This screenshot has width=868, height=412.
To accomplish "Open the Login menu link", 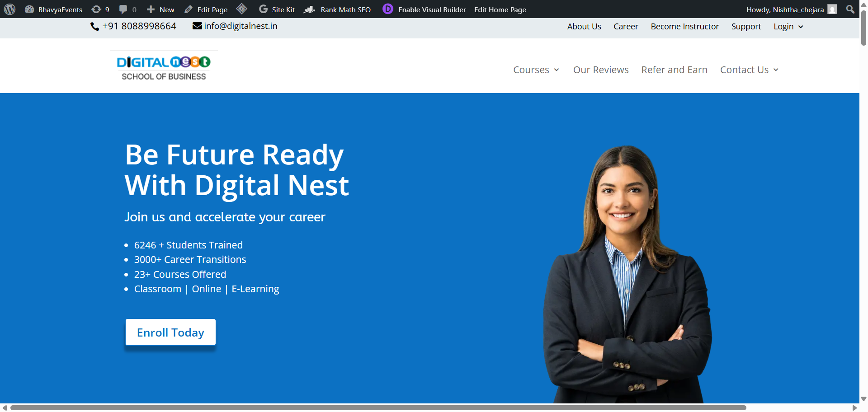I will pyautogui.click(x=783, y=27).
